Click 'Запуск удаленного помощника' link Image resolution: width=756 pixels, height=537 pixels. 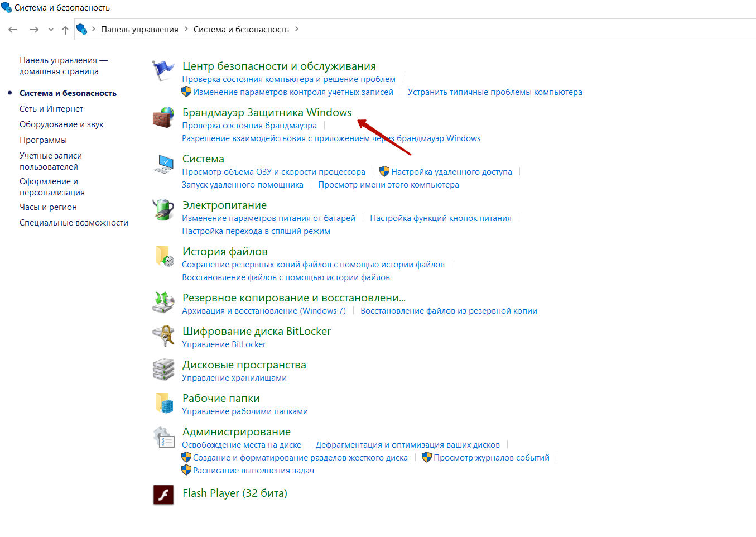(243, 185)
